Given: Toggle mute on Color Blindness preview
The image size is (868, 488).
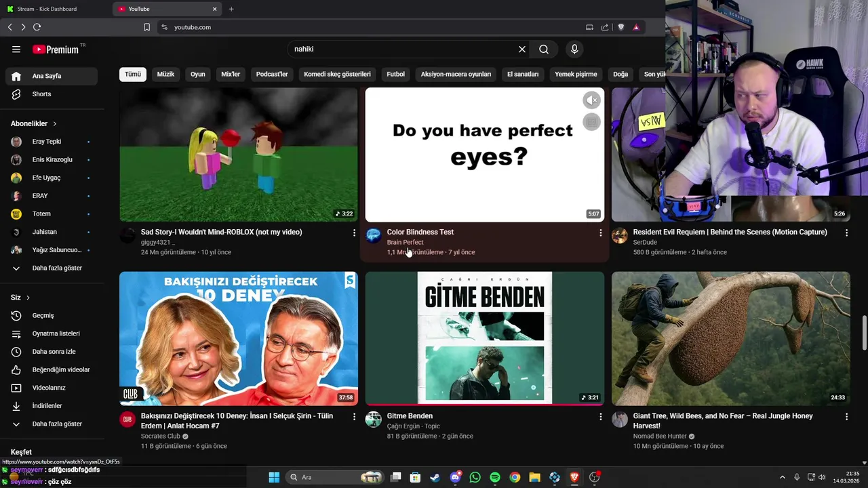Looking at the screenshot, I should [x=592, y=100].
